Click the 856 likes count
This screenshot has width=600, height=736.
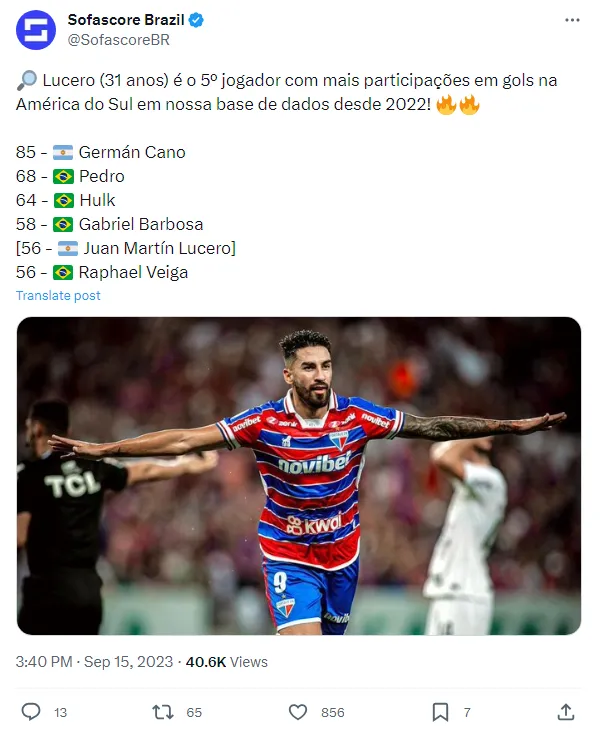click(x=333, y=713)
